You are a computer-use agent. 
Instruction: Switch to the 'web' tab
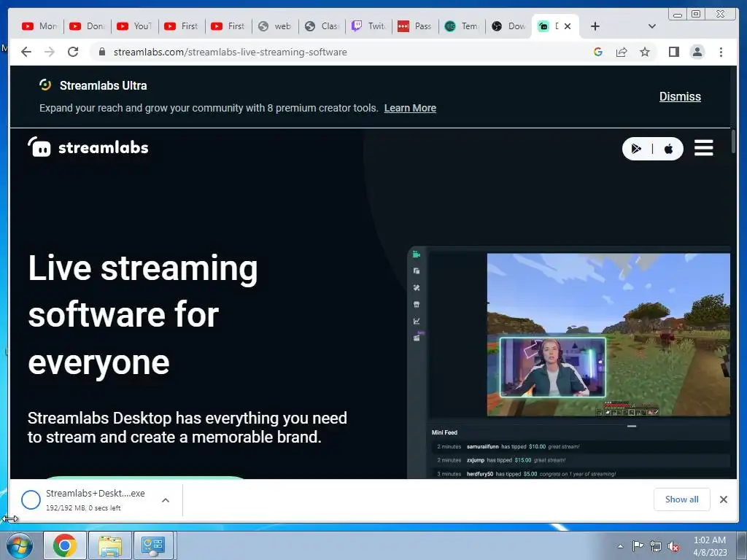(x=275, y=26)
